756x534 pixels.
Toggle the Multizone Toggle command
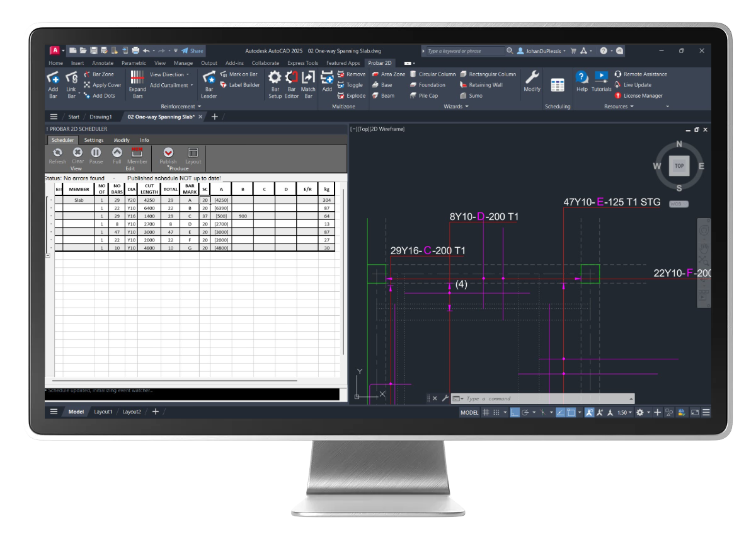(x=350, y=85)
